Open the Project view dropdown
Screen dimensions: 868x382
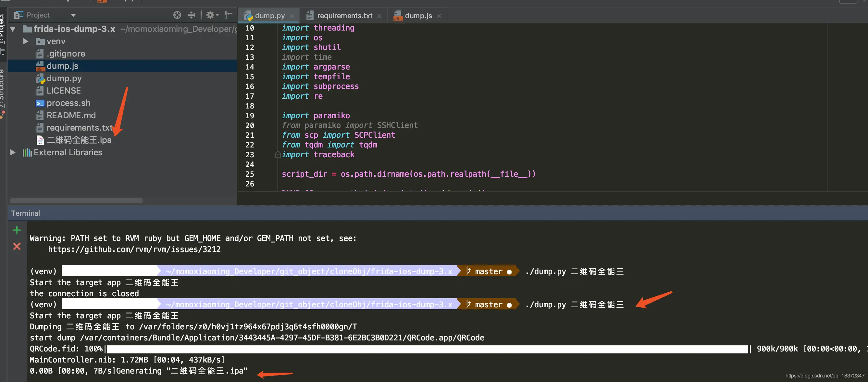point(73,15)
